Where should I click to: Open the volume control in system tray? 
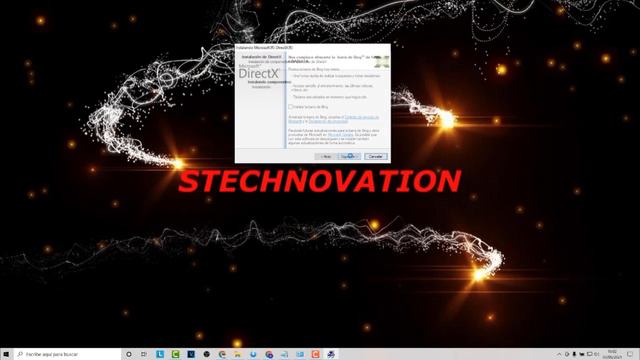click(597, 354)
